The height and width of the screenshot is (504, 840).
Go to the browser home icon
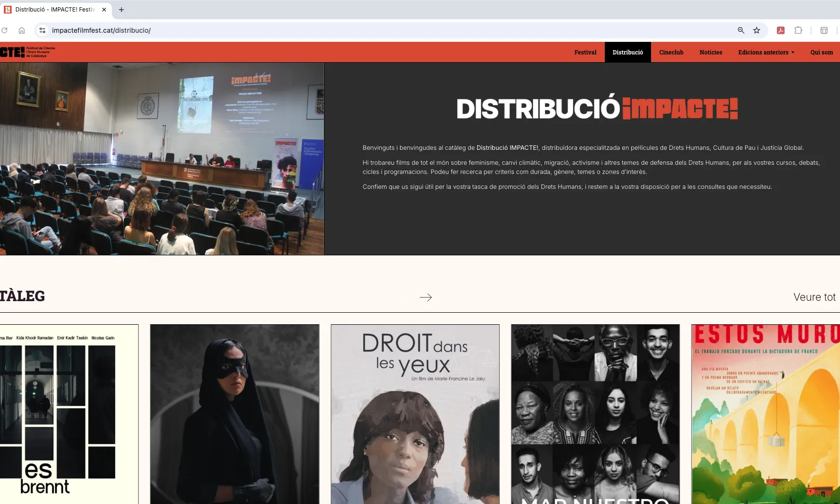point(22,30)
